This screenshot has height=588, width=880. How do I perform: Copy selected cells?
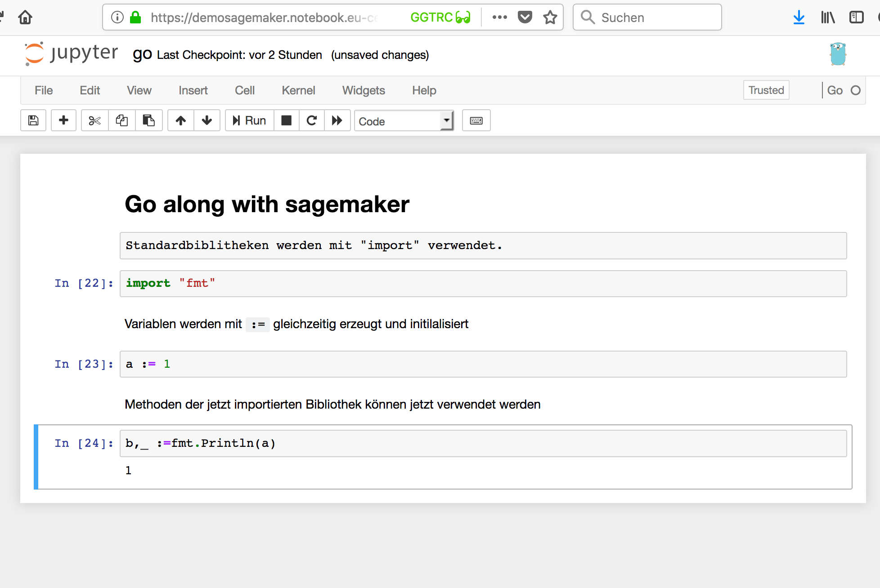(x=122, y=120)
